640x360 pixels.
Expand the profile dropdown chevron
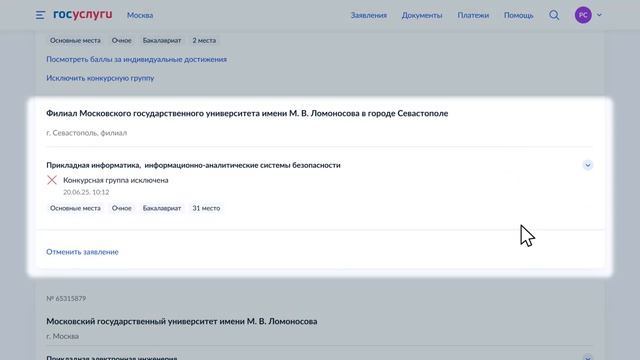[x=599, y=15]
